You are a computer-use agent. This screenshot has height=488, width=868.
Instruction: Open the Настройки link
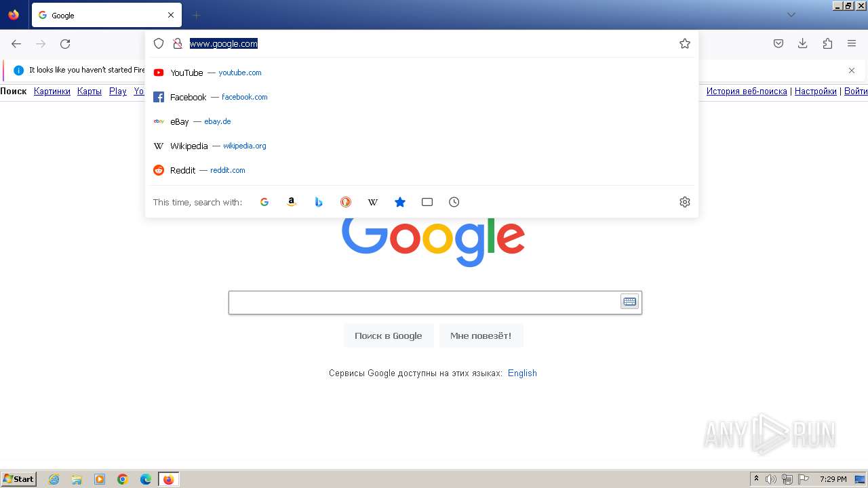(816, 91)
